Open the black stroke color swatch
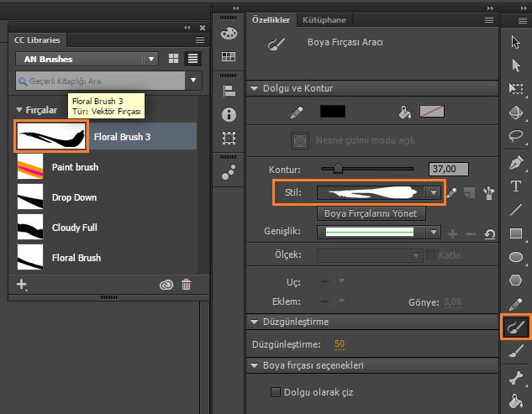Viewport: 532px width, 414px height. pos(333,111)
